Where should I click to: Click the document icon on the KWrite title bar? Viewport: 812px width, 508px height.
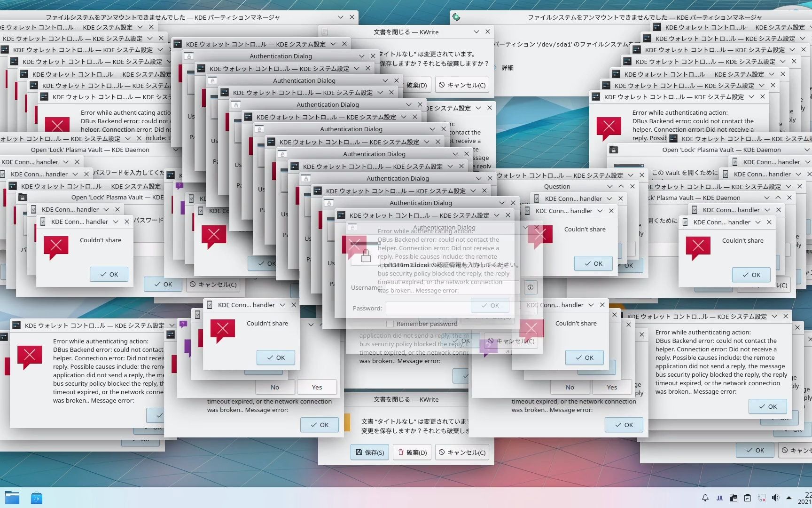[x=325, y=32]
